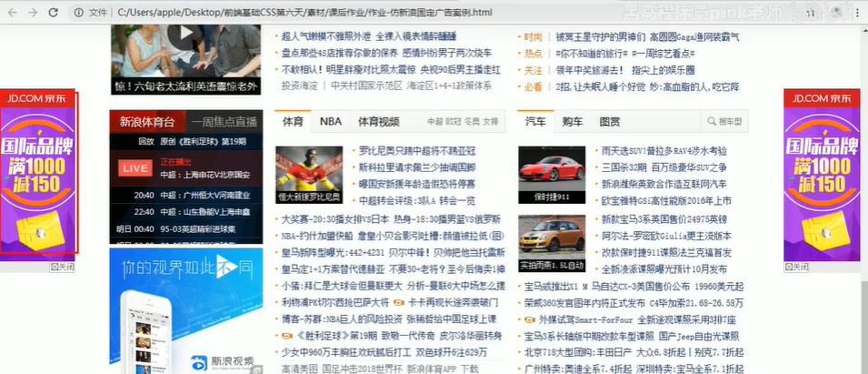Reload the page with refresh icon
The width and height of the screenshot is (868, 374).
tap(53, 12)
